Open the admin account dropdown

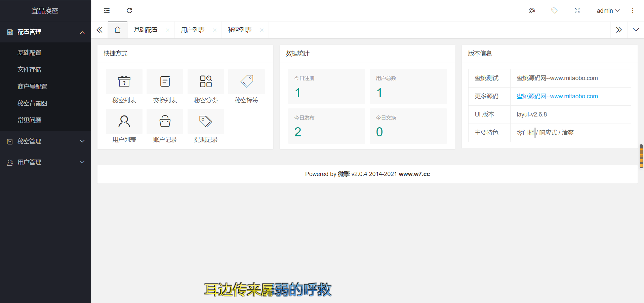coord(608,11)
